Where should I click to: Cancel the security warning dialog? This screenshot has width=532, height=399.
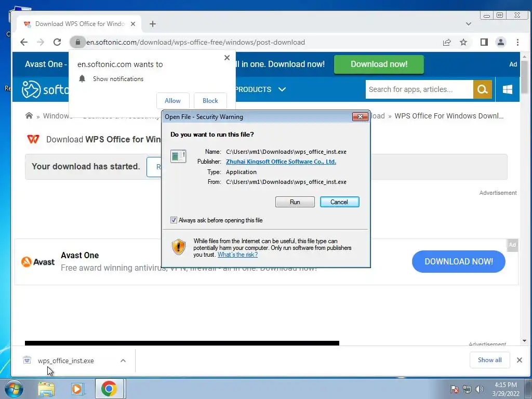tap(339, 202)
